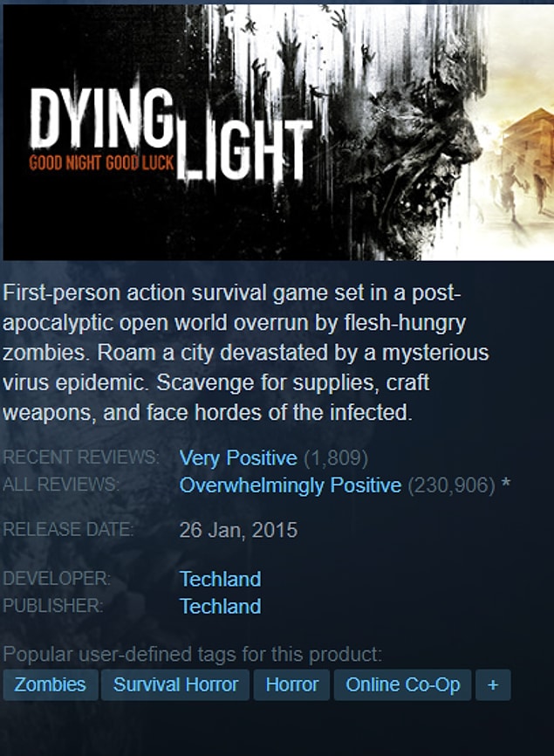Expand more tags with the plus button
The width and height of the screenshot is (554, 756).
tap(492, 684)
